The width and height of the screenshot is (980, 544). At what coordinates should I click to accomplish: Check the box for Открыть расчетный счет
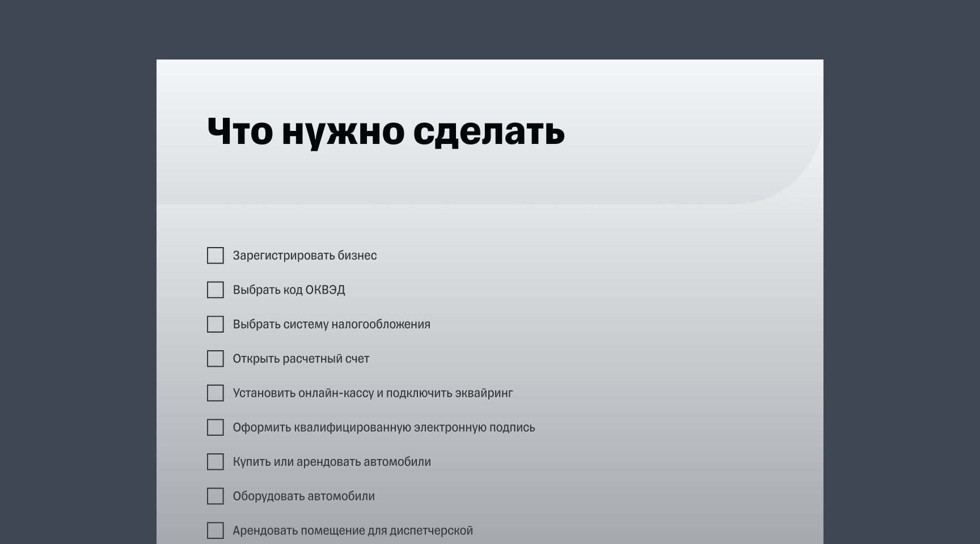click(216, 359)
